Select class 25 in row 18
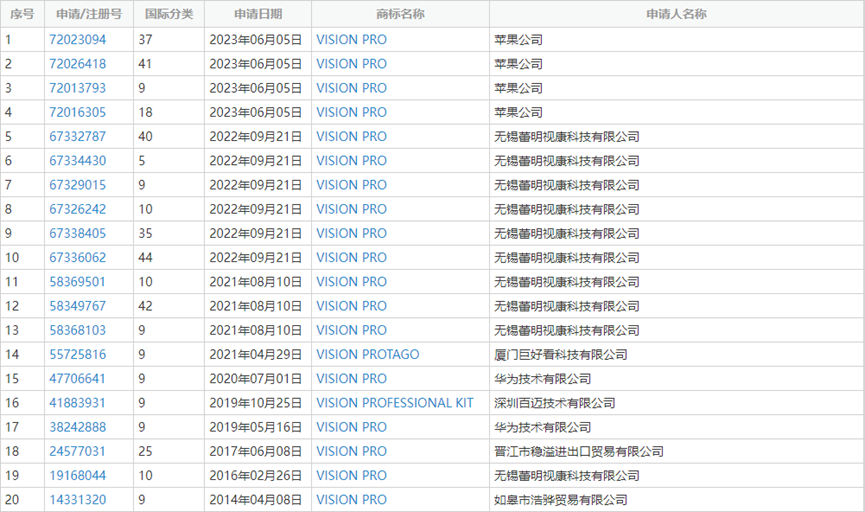This screenshot has height=512, width=865. click(145, 452)
